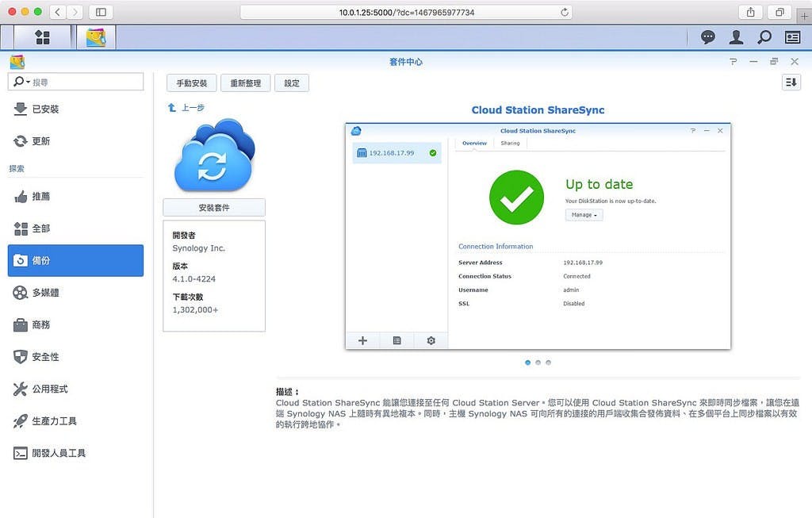Screen dimensions: 812x518
Task: Open the widgets panel icon
Action: coord(792,36)
